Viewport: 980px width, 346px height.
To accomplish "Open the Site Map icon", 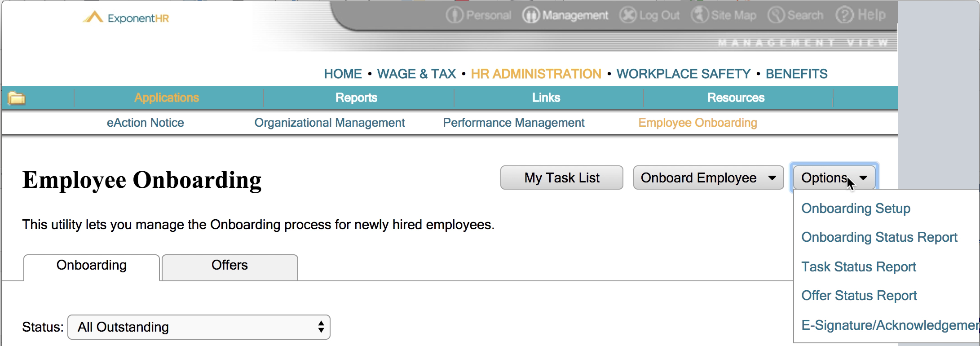I will [700, 15].
